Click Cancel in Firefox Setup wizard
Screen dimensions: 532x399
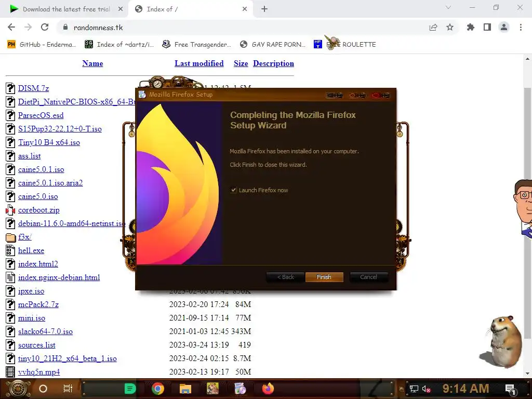tap(368, 277)
